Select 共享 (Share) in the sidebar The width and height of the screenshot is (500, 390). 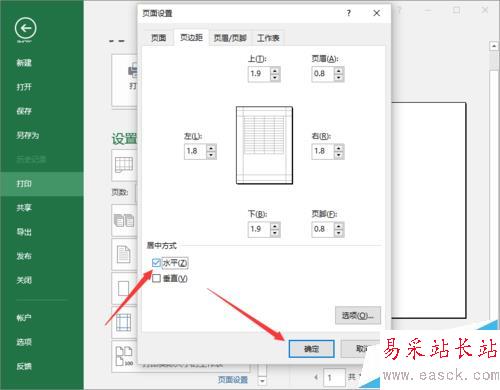(x=24, y=208)
